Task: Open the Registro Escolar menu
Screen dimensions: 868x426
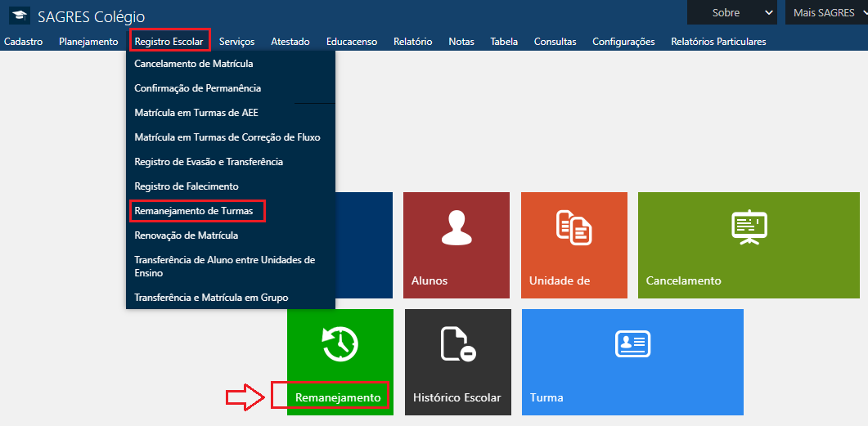Action: pyautogui.click(x=169, y=41)
